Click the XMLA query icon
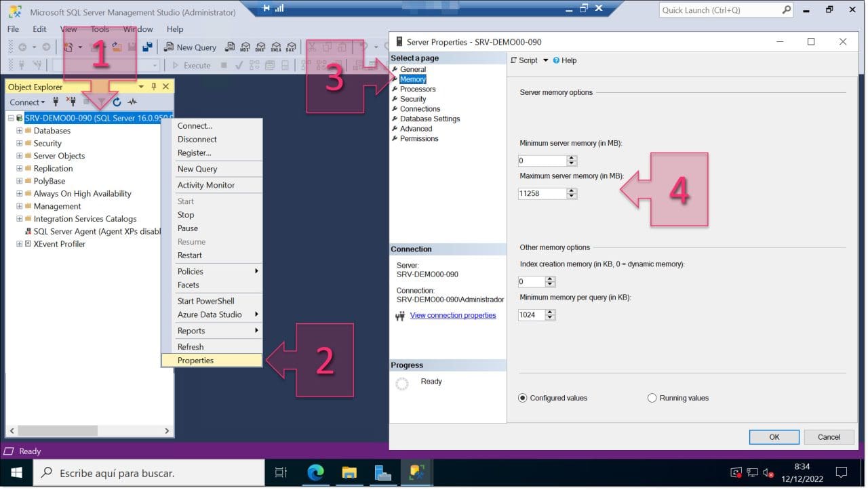This screenshot has height=490, width=868. 275,47
